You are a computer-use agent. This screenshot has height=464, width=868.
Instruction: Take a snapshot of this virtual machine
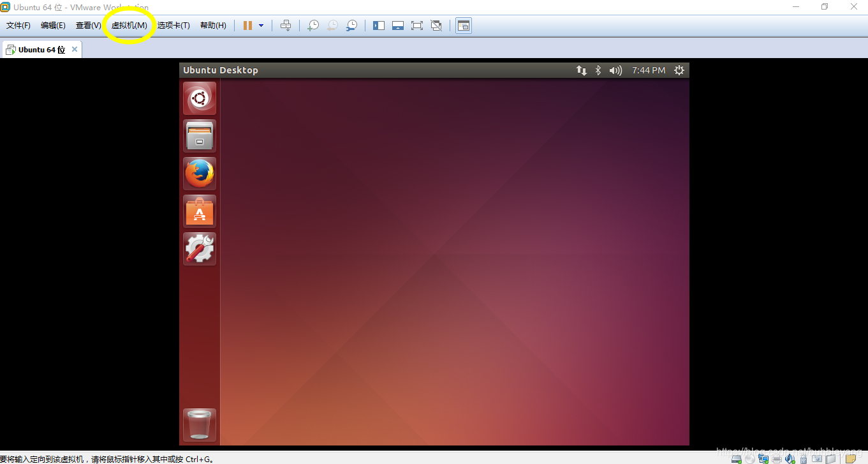pyautogui.click(x=313, y=26)
